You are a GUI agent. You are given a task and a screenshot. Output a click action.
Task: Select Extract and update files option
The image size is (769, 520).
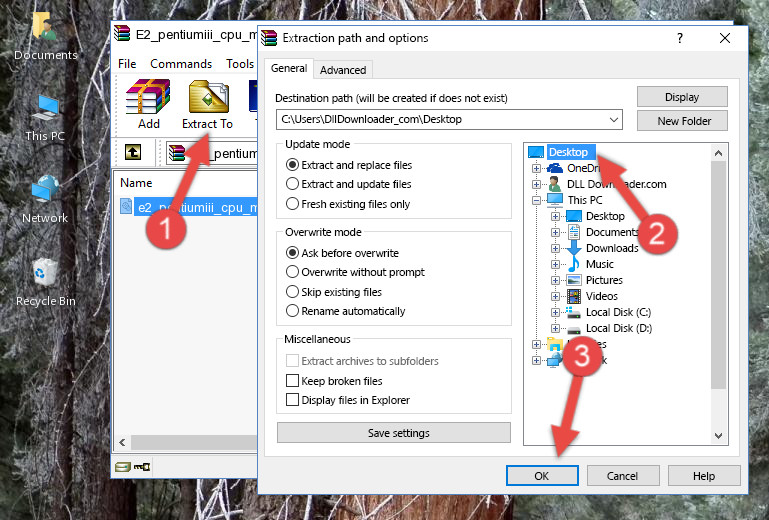coord(292,184)
